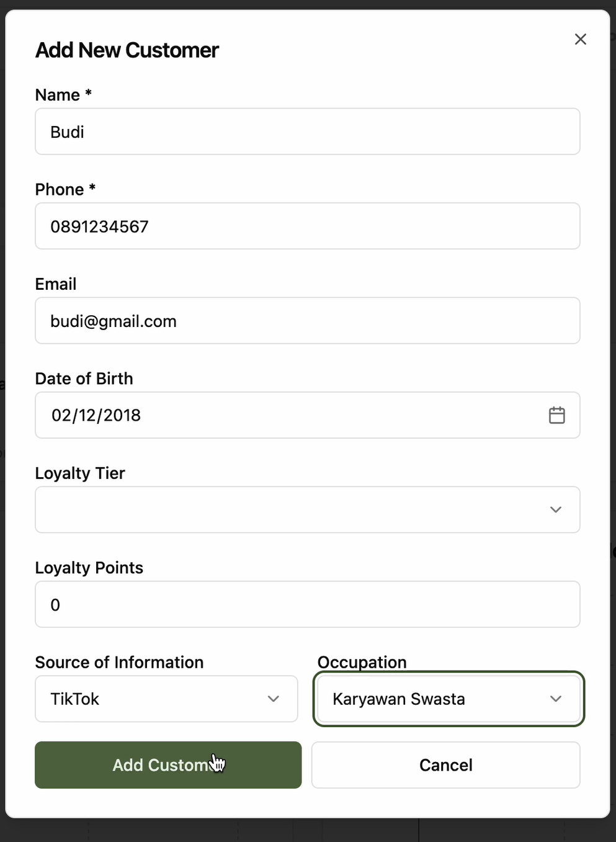Select the Email field with budi@gmail.com
The image size is (616, 842).
coord(307,321)
